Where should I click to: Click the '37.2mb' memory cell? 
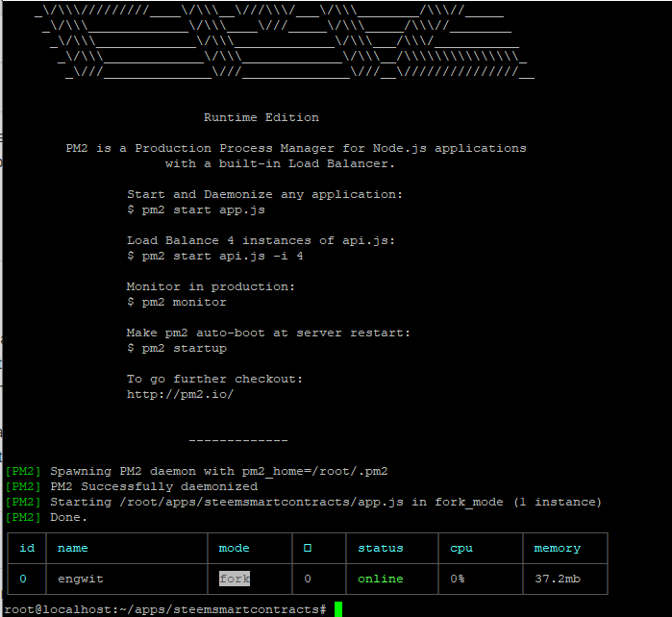pyautogui.click(x=558, y=579)
